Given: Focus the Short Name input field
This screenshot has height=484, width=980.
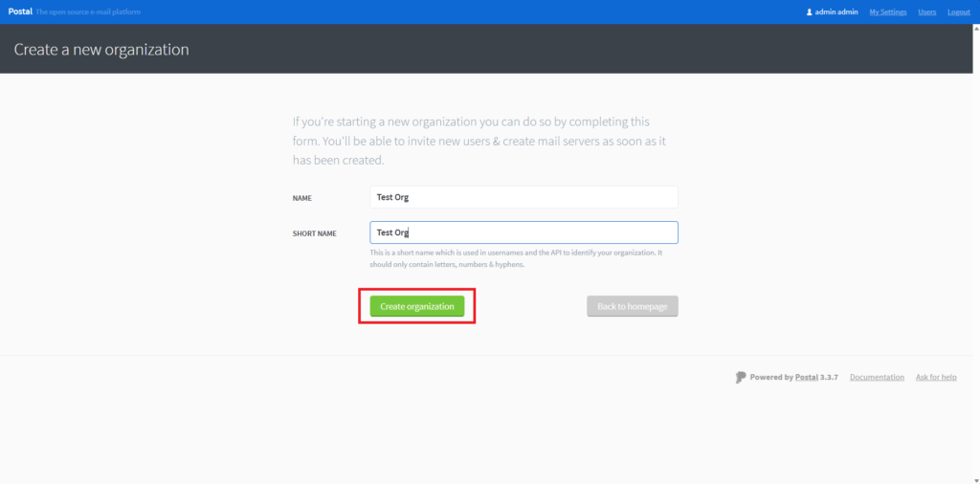Looking at the screenshot, I should click(523, 232).
